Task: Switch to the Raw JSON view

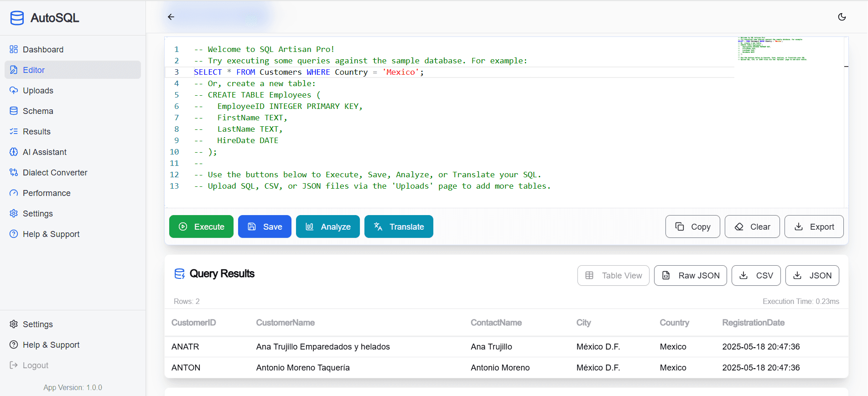Action: pyautogui.click(x=690, y=275)
